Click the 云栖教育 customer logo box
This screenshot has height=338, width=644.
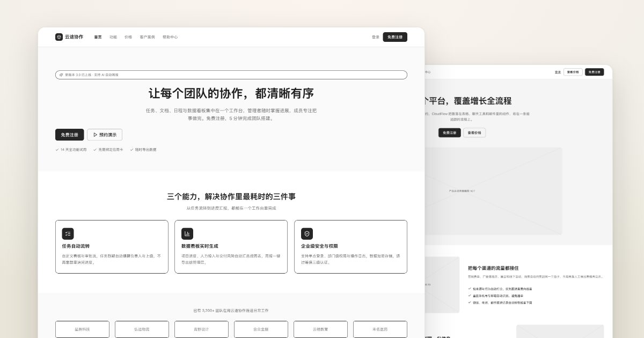(x=320, y=329)
